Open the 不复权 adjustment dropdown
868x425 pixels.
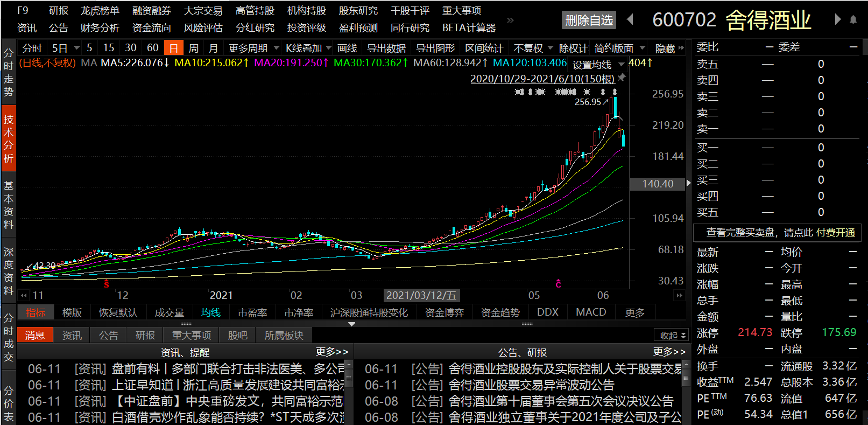click(x=533, y=48)
